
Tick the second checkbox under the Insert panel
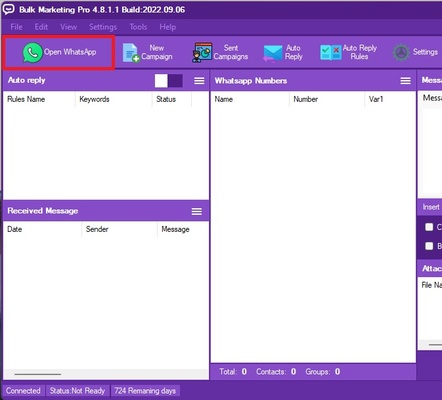click(x=429, y=246)
